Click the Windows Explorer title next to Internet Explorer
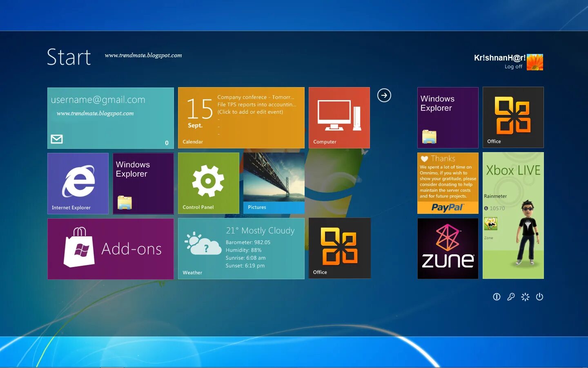This screenshot has width=588, height=368. (x=133, y=169)
